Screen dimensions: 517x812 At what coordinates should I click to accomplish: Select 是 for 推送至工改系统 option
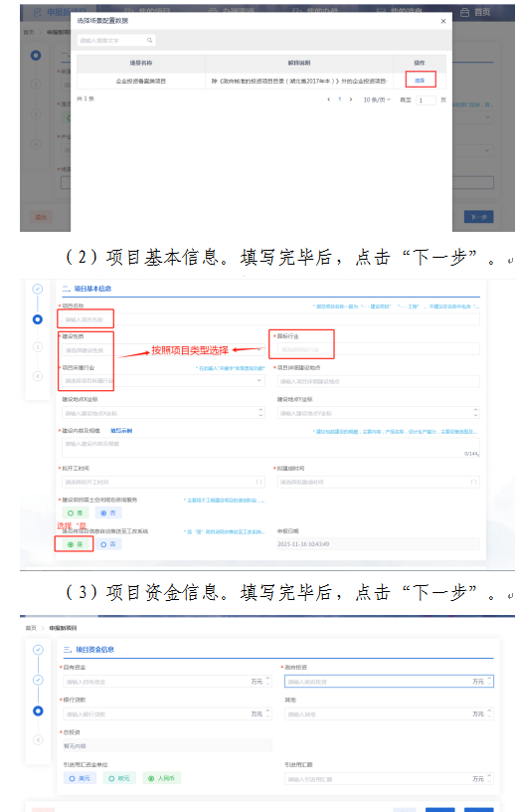pyautogui.click(x=76, y=544)
